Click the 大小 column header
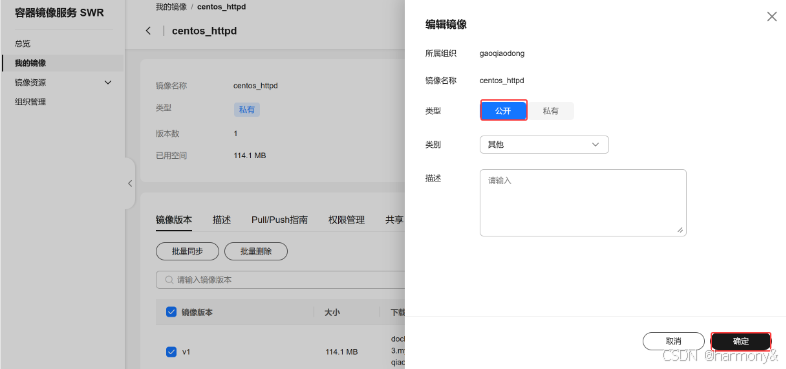786x369 pixels. coord(332,312)
